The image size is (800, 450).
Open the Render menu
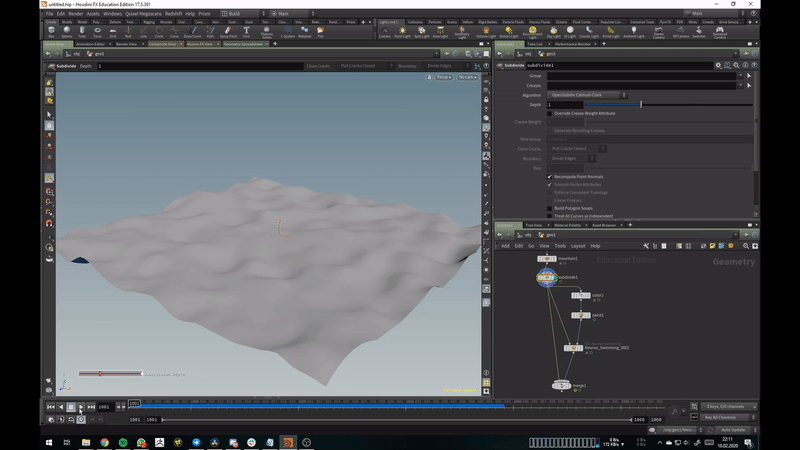click(x=78, y=13)
